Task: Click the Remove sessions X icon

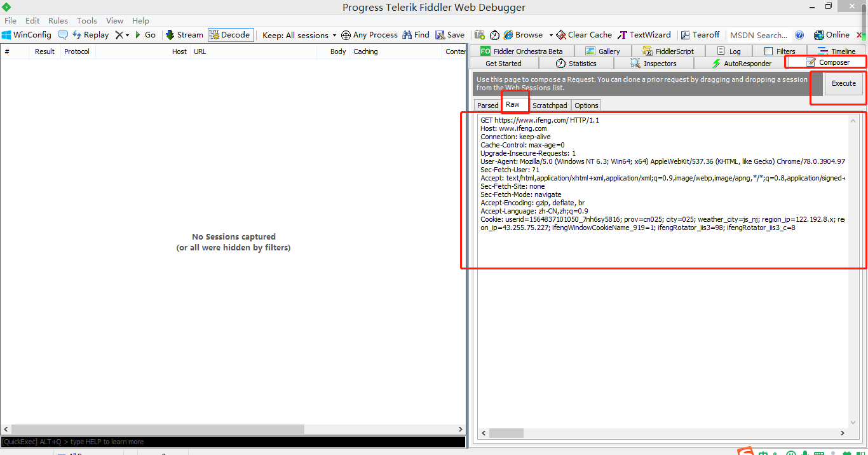Action: tap(119, 35)
